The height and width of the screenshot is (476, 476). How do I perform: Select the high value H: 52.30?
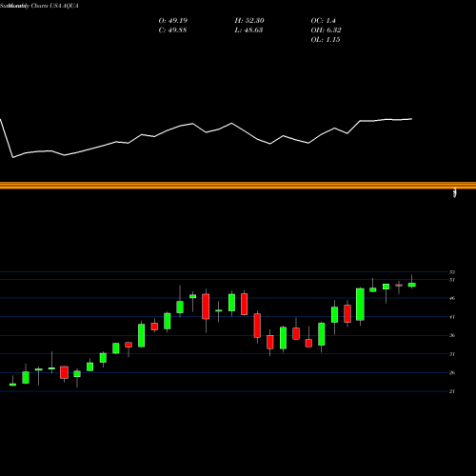point(249,21)
